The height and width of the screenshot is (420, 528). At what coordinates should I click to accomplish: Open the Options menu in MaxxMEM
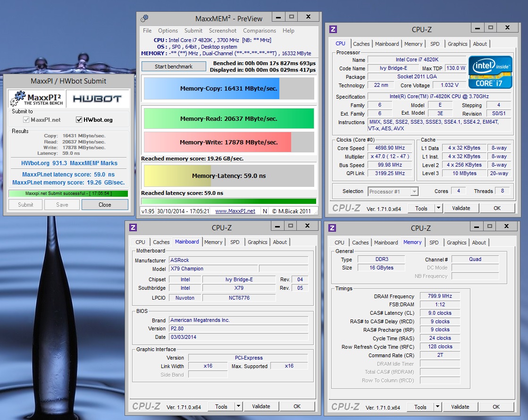click(x=168, y=31)
